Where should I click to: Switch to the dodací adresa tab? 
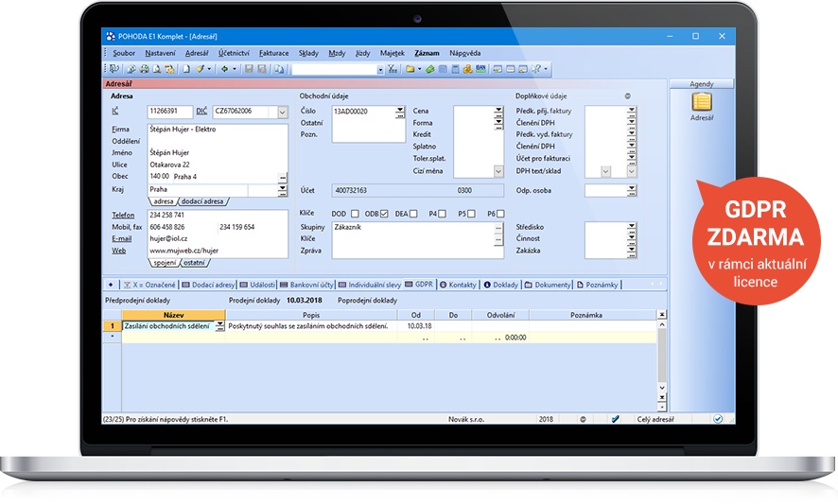click(x=201, y=201)
